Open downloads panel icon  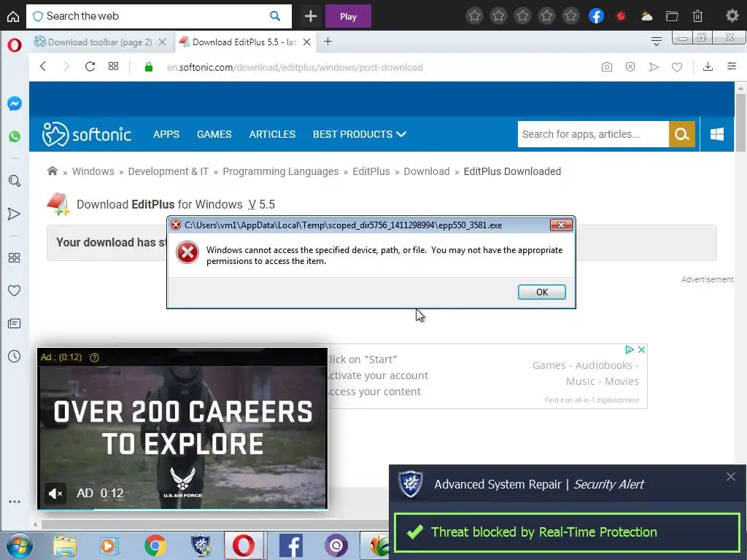(708, 66)
